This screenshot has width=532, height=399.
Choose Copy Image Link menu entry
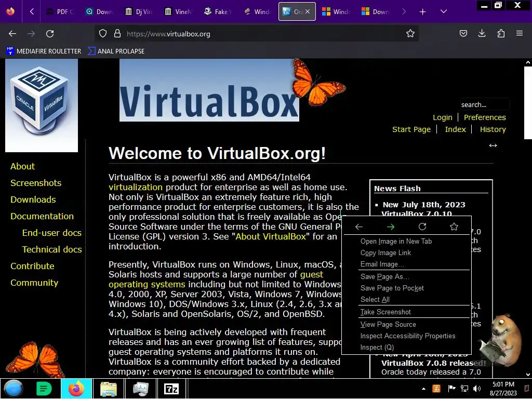[x=406, y=253]
